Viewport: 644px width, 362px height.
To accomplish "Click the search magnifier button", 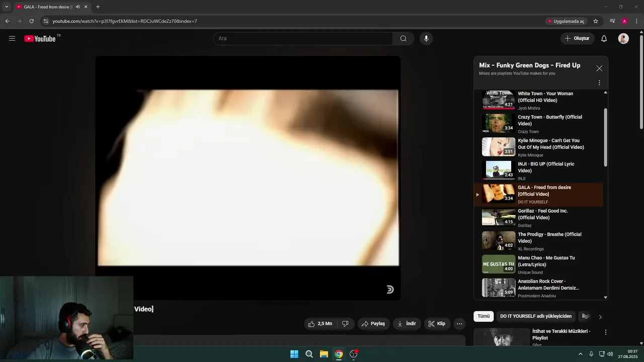I will 404,39.
